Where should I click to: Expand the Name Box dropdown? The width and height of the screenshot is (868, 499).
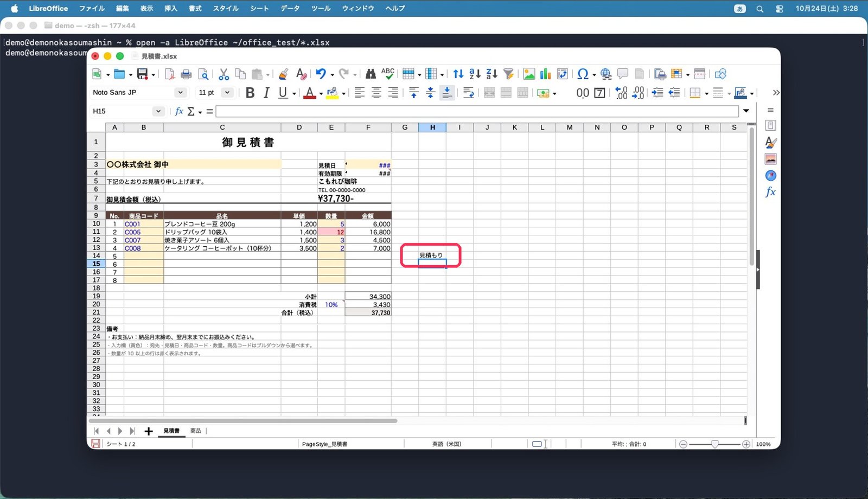(158, 111)
